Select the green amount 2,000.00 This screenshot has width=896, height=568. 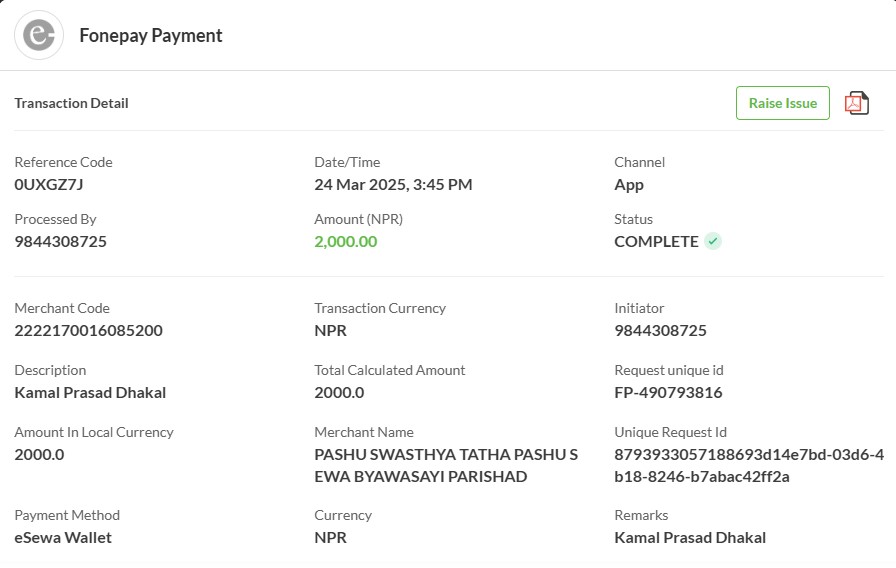346,241
